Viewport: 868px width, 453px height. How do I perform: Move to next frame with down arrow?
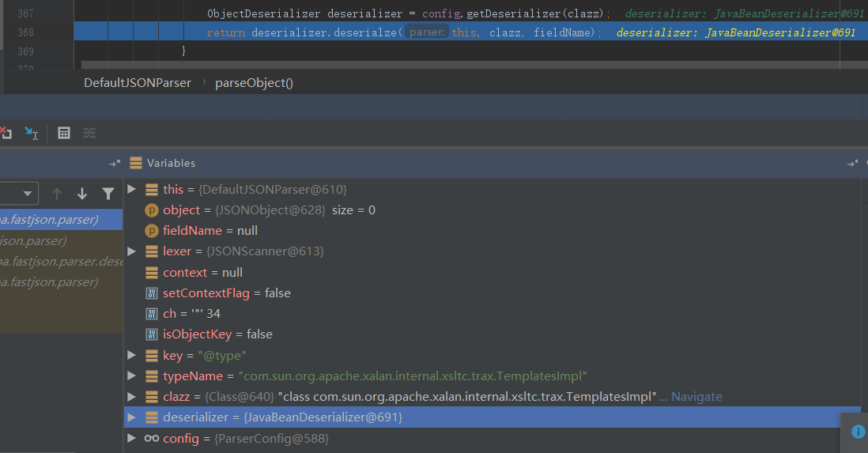82,194
